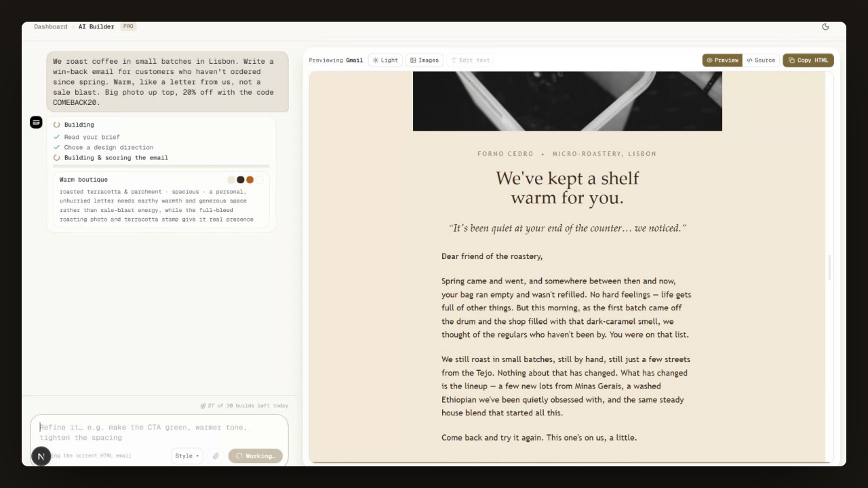Click the paperclip attach icon
868x488 pixels.
coord(216,456)
